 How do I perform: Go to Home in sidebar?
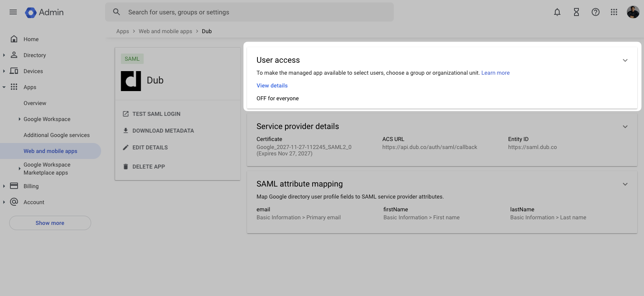31,39
